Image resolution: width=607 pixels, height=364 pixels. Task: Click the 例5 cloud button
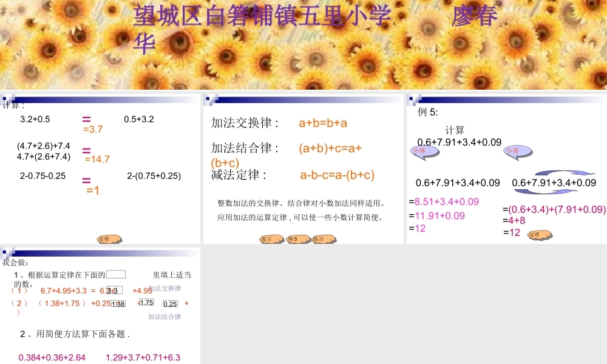point(297,239)
